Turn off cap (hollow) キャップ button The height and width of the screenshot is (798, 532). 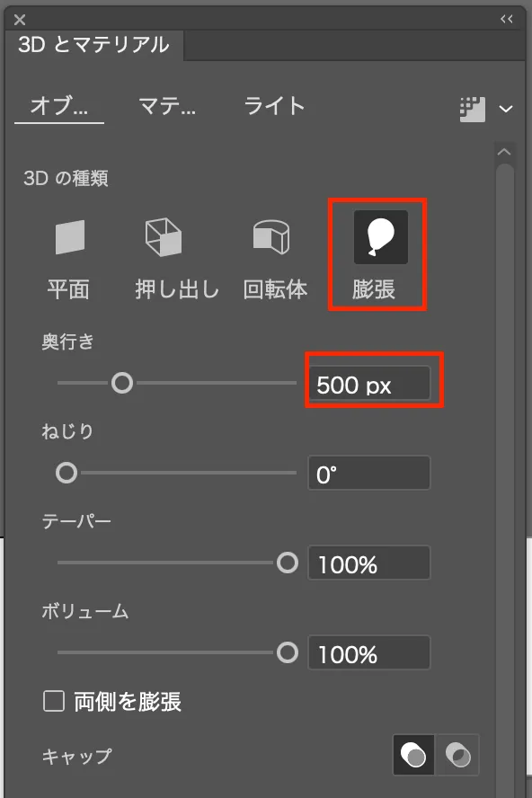457,755
